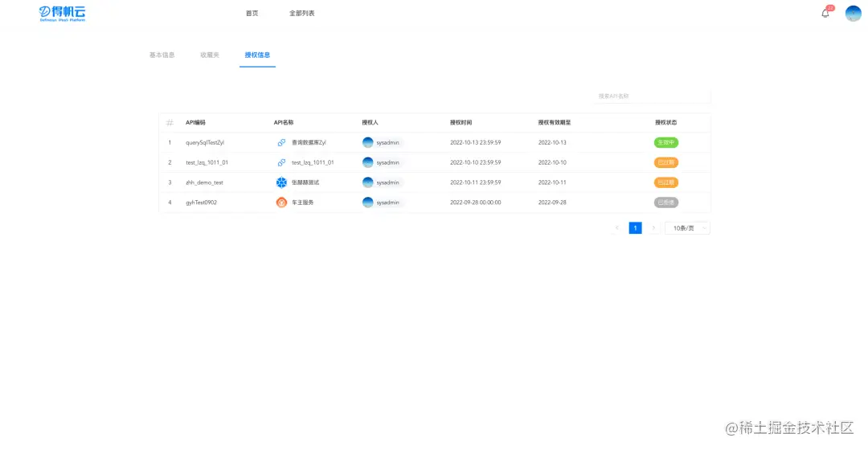This screenshot has width=868, height=450.
Task: Click API name 查询数据库Zyl
Action: [309, 142]
